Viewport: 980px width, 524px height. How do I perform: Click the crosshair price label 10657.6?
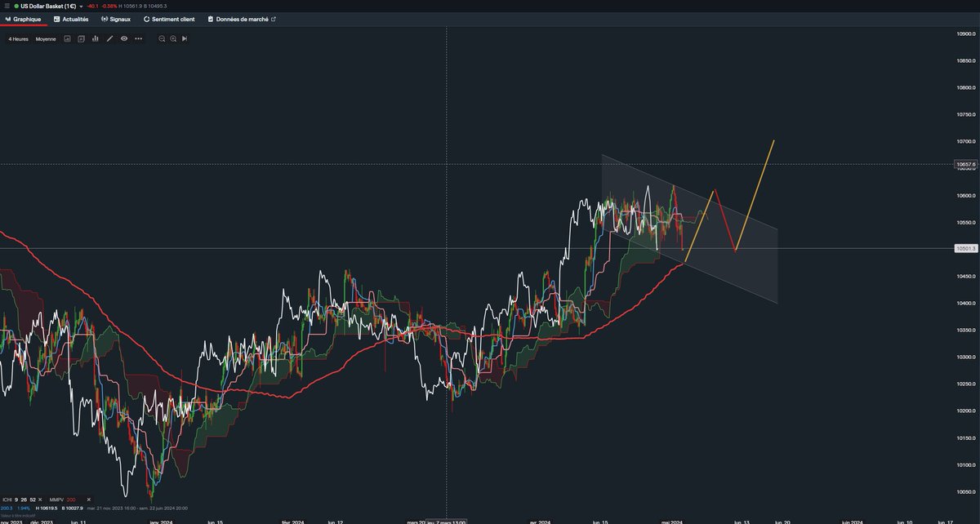click(x=965, y=164)
